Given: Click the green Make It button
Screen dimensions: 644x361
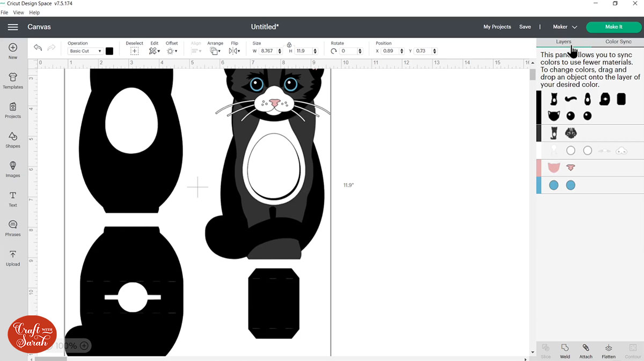Looking at the screenshot, I should [x=613, y=27].
